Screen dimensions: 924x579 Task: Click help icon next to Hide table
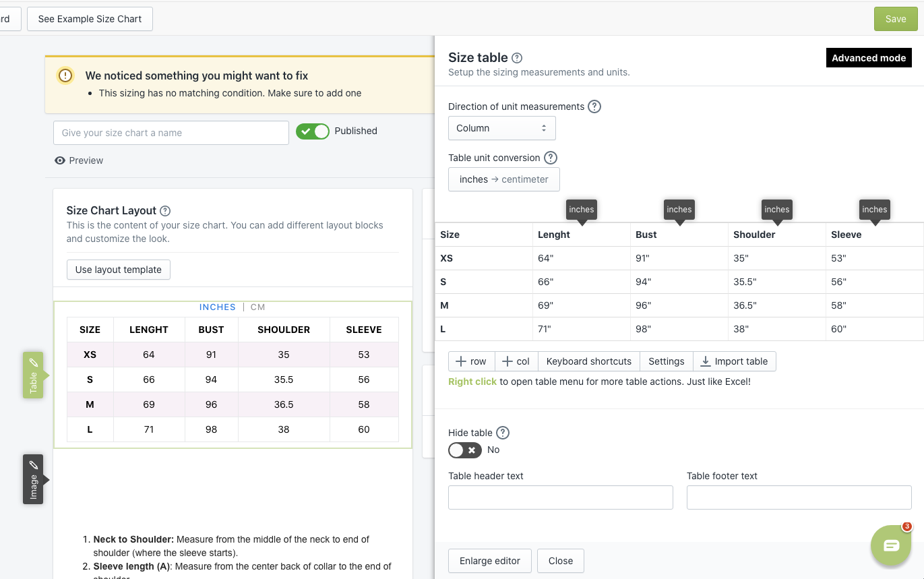[x=503, y=433]
